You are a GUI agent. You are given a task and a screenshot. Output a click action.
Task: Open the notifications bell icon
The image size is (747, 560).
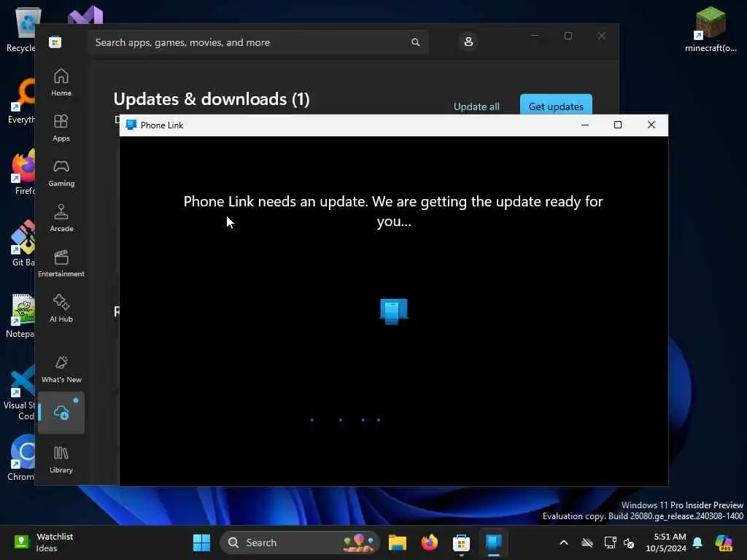[697, 542]
